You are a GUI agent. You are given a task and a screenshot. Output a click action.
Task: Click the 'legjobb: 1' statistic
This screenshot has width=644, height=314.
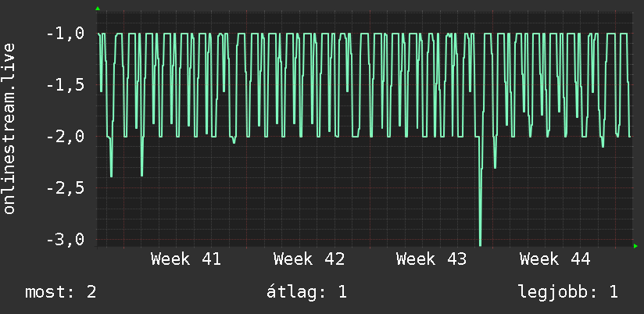click(568, 292)
